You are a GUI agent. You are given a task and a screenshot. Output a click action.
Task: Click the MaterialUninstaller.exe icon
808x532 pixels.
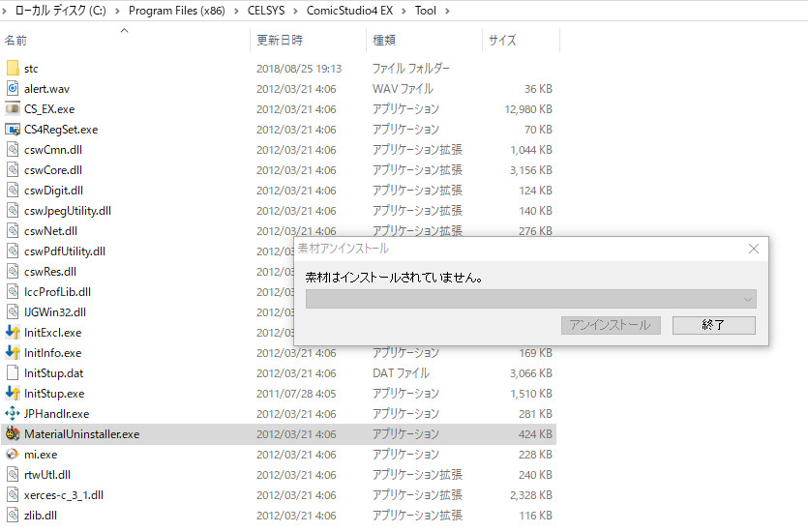[13, 433]
